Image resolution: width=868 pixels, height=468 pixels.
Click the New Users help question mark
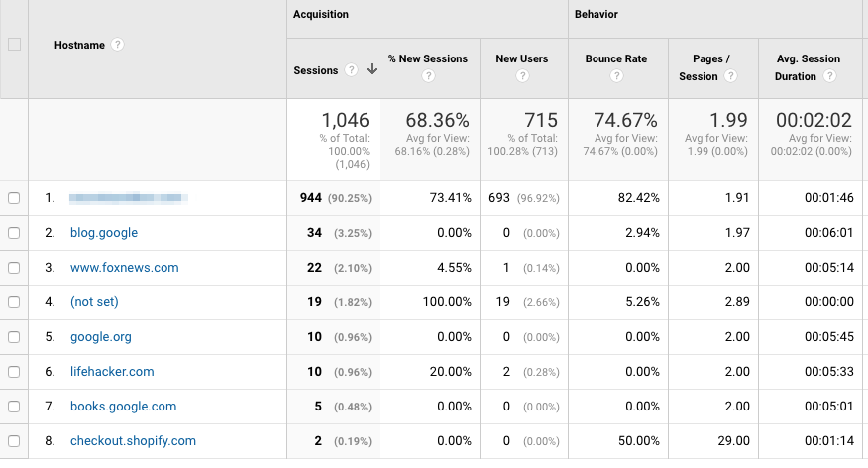[522, 76]
